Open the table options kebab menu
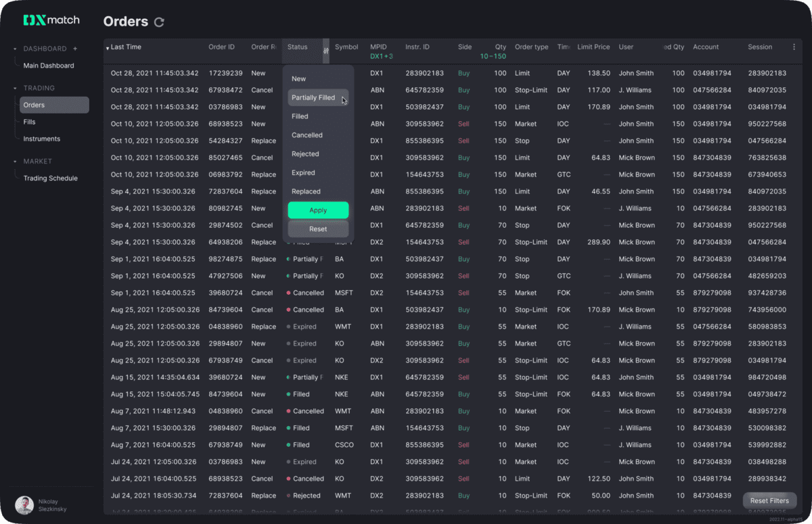The width and height of the screenshot is (812, 524). click(794, 47)
